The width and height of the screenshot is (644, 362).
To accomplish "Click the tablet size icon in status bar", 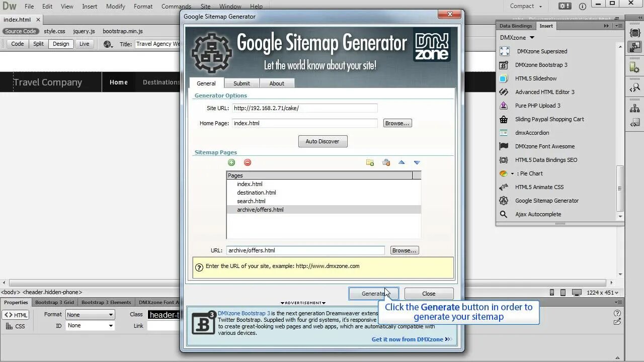I will pos(563,293).
